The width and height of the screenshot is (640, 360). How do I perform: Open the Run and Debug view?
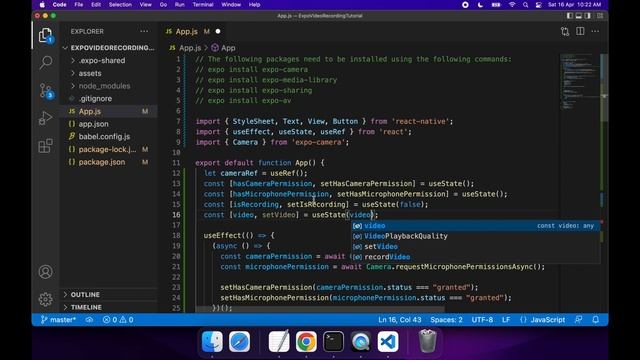pyautogui.click(x=46, y=118)
